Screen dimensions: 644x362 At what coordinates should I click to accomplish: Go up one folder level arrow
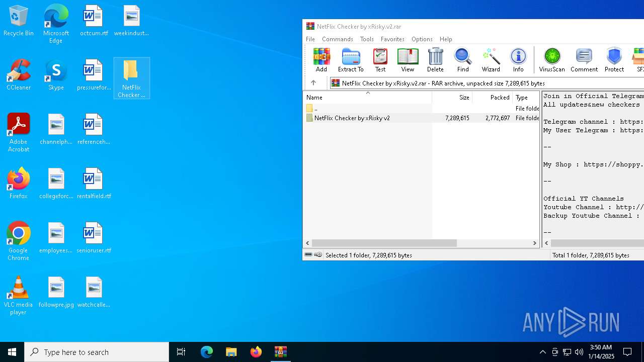313,83
